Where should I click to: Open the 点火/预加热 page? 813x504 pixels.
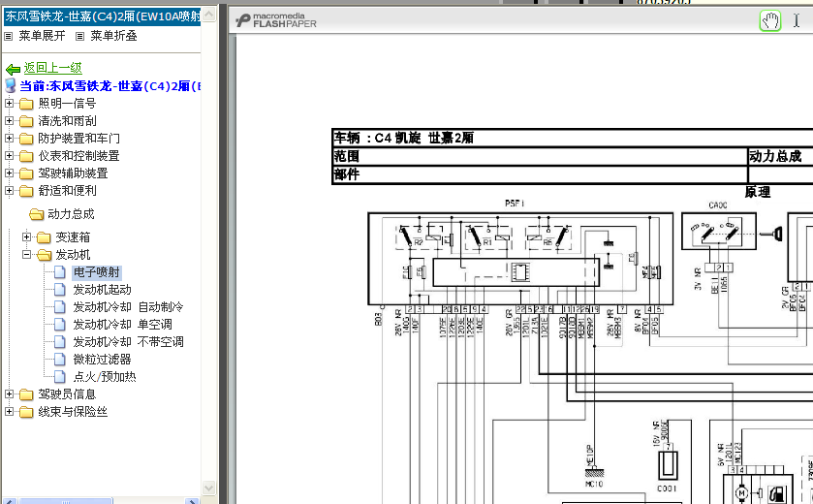pyautogui.click(x=105, y=376)
